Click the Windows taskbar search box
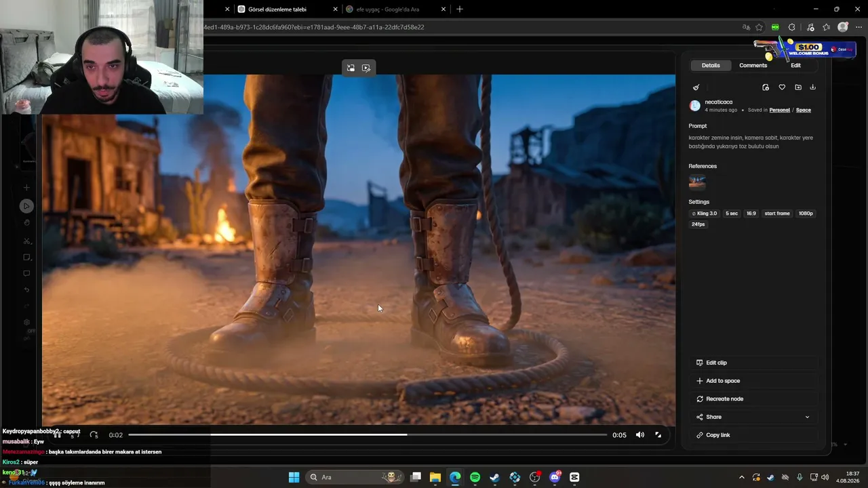 coord(355,477)
